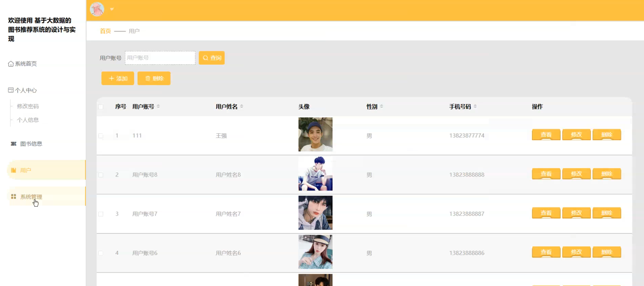Click the 用户 sidebar icon

click(14, 170)
